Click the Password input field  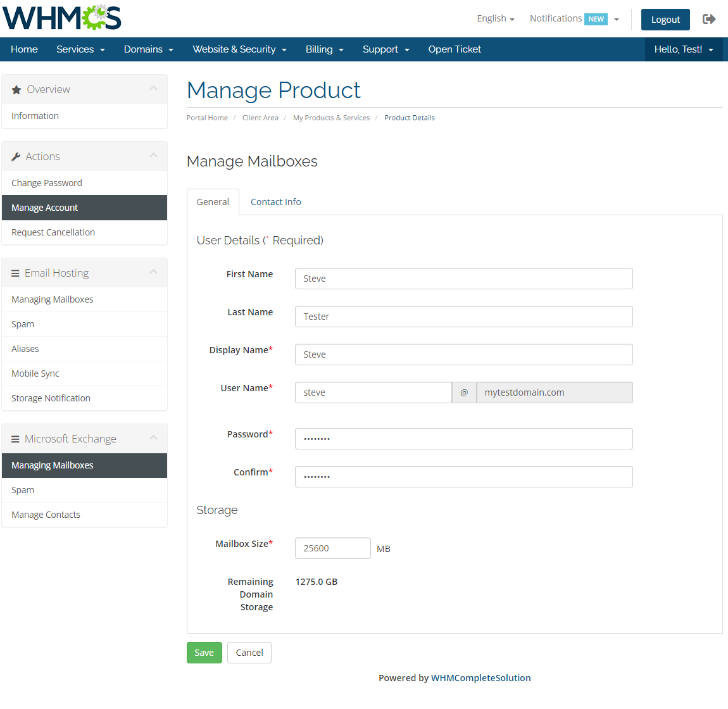(463, 439)
